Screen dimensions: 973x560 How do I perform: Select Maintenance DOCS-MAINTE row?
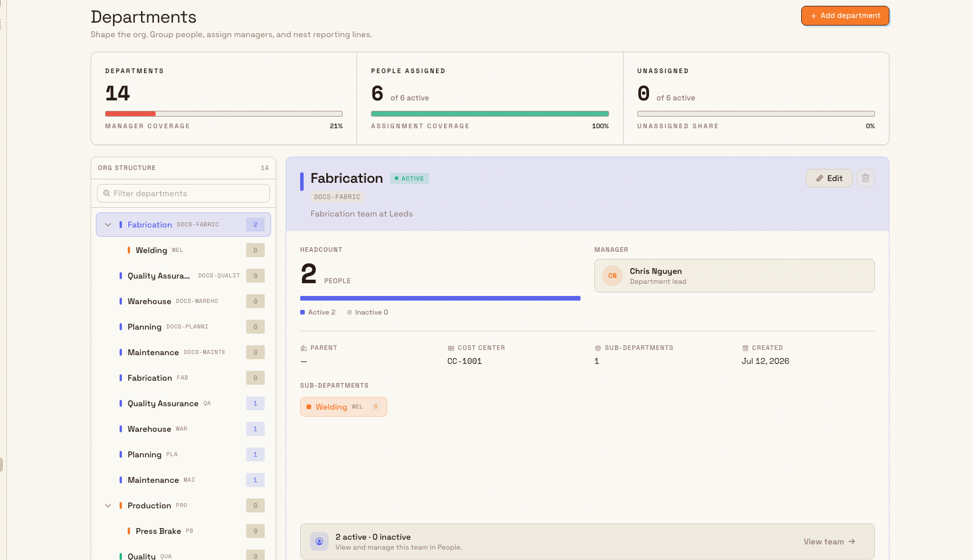click(x=183, y=352)
